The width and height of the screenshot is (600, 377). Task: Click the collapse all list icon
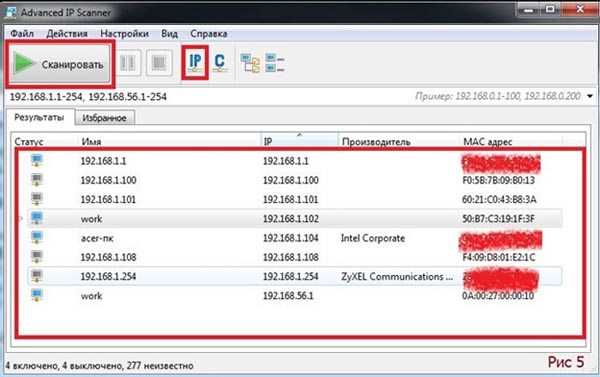pyautogui.click(x=274, y=63)
